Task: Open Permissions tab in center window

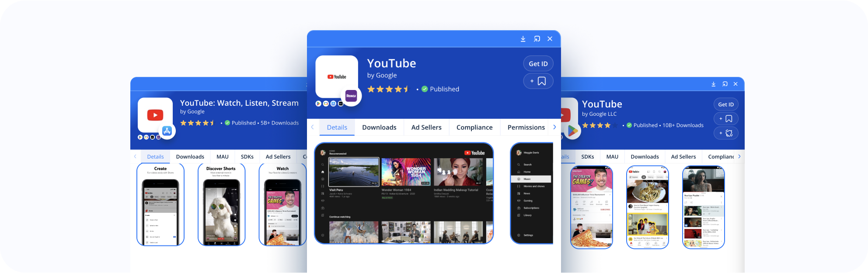Action: (526, 128)
